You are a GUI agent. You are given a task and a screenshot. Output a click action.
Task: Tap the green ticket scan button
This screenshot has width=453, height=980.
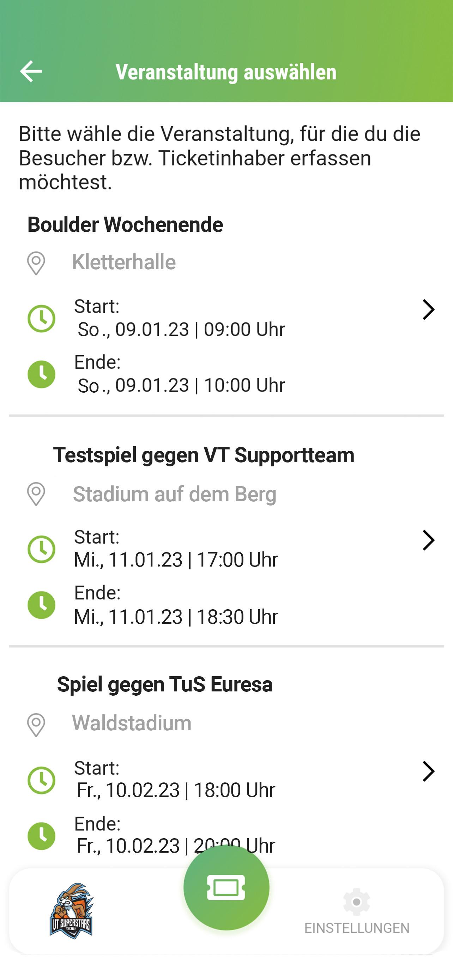click(x=226, y=887)
